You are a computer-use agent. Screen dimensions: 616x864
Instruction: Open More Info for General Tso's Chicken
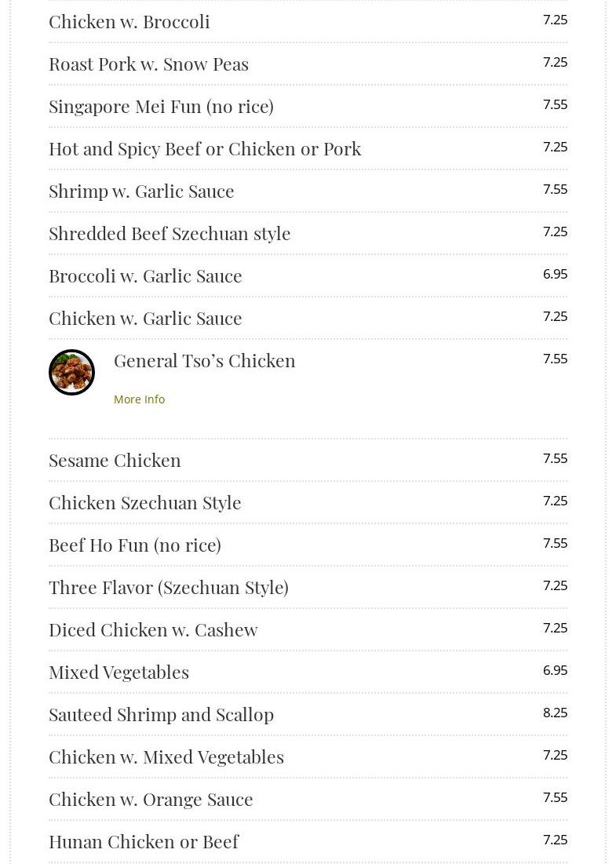point(139,399)
